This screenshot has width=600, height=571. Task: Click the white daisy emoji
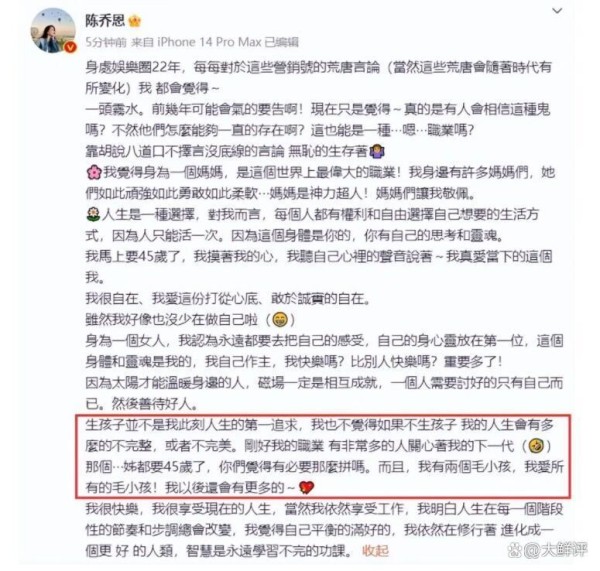[93, 214]
